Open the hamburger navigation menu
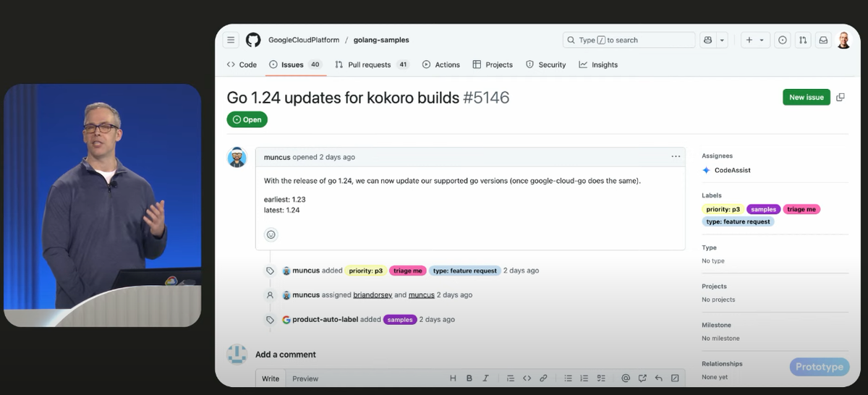 point(231,40)
